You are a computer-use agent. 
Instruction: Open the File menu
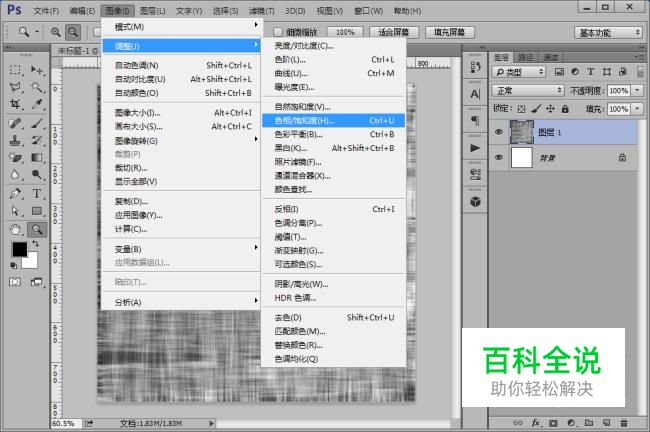pyautogui.click(x=46, y=10)
